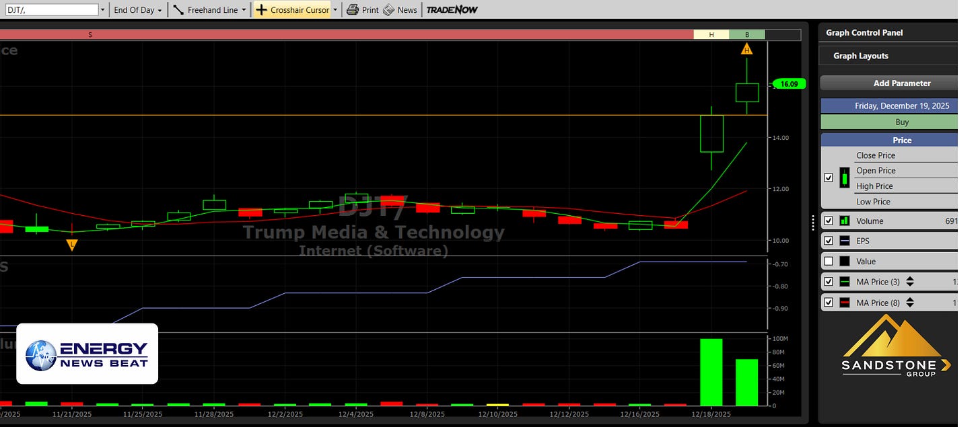Viewport: 980px width, 427px height.
Task: Click the orange L low marker triangle
Action: [x=72, y=245]
